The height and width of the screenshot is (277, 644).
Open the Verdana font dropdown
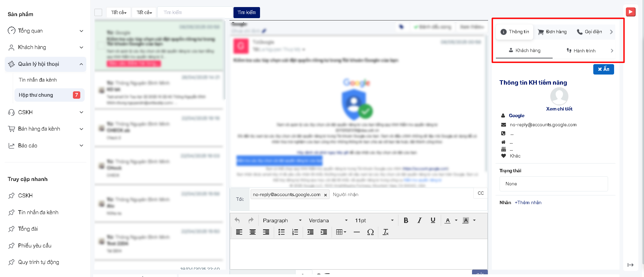[328, 220]
